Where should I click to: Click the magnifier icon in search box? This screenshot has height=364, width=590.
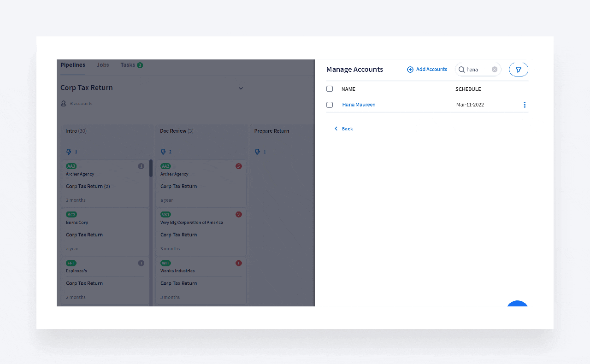point(461,70)
